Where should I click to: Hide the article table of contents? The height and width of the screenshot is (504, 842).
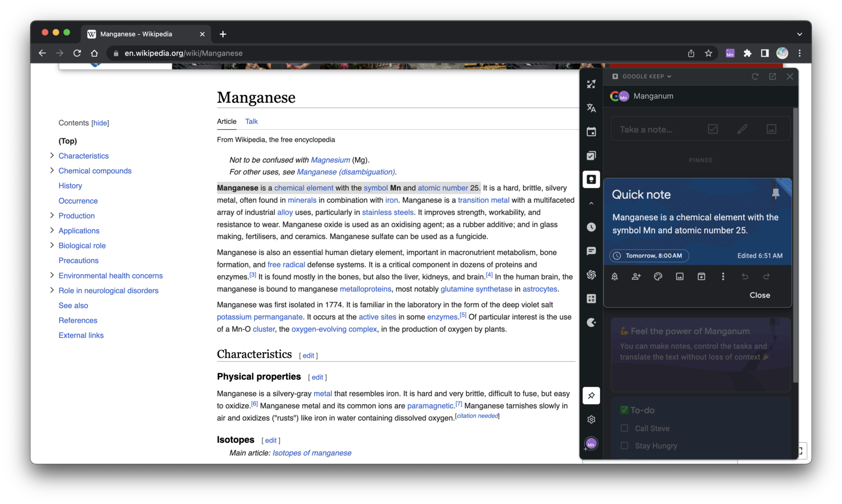pos(100,123)
